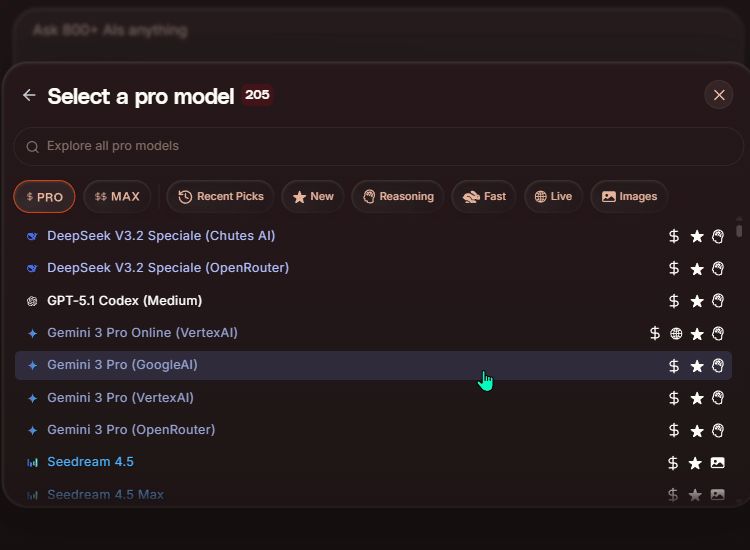
Task: Click the image icon on Seedream 4.5 row
Action: 717,463
